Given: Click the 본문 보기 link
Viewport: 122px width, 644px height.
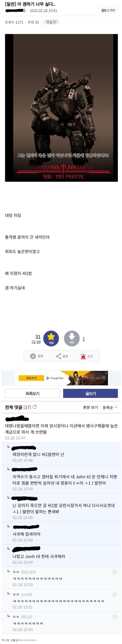Looking at the screenshot, I should 90,407.
